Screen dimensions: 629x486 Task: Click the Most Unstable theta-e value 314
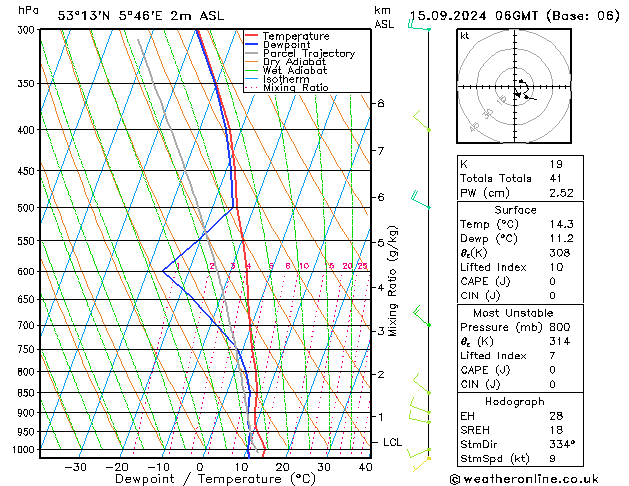pyautogui.click(x=560, y=342)
